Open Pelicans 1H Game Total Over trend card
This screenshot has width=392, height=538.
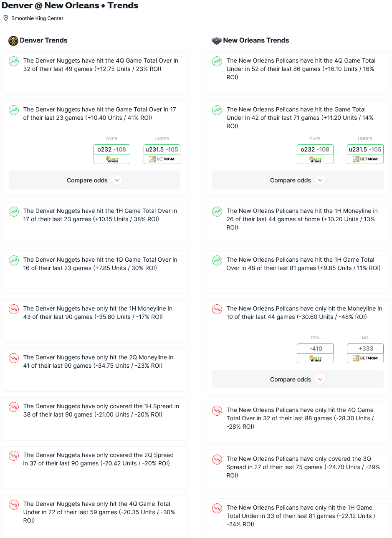click(x=298, y=272)
